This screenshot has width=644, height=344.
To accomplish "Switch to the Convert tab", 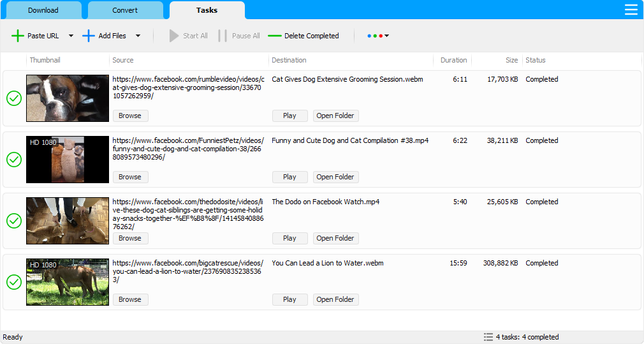I will tap(126, 10).
